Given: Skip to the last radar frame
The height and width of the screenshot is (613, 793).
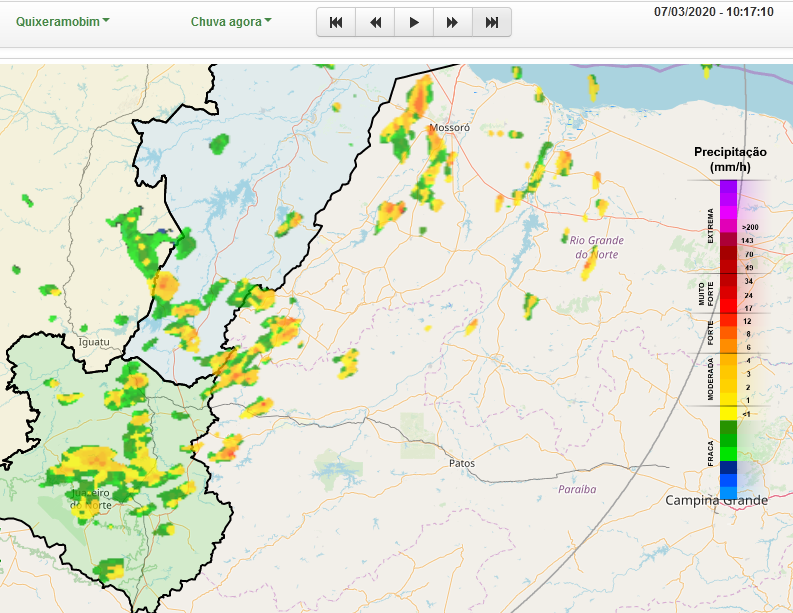Looking at the screenshot, I should pyautogui.click(x=492, y=22).
